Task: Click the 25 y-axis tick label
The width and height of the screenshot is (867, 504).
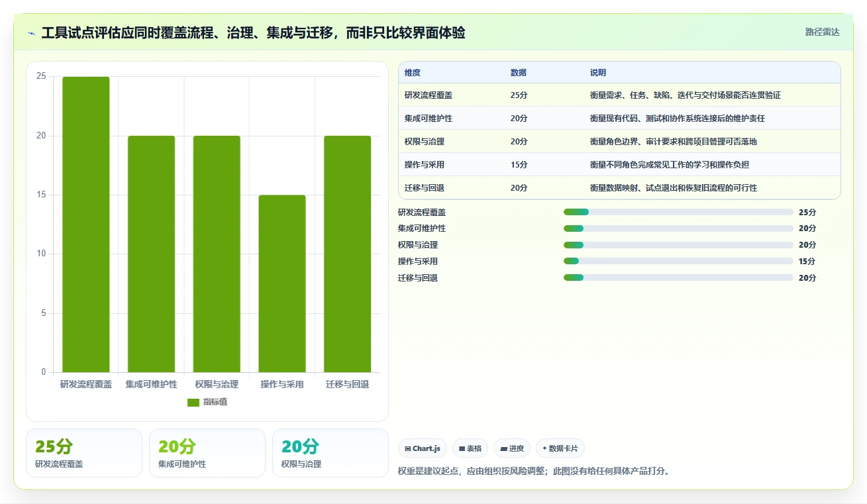Action: tap(41, 76)
